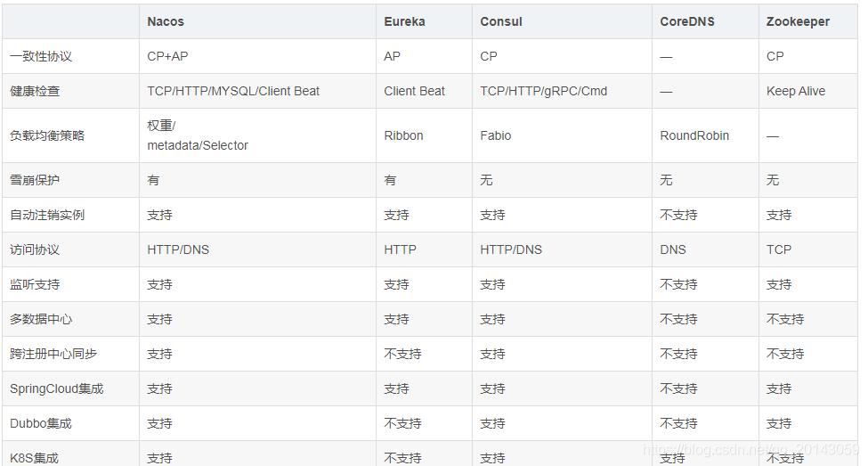Click the 健康检查 row label
868x466 pixels.
pyautogui.click(x=35, y=92)
